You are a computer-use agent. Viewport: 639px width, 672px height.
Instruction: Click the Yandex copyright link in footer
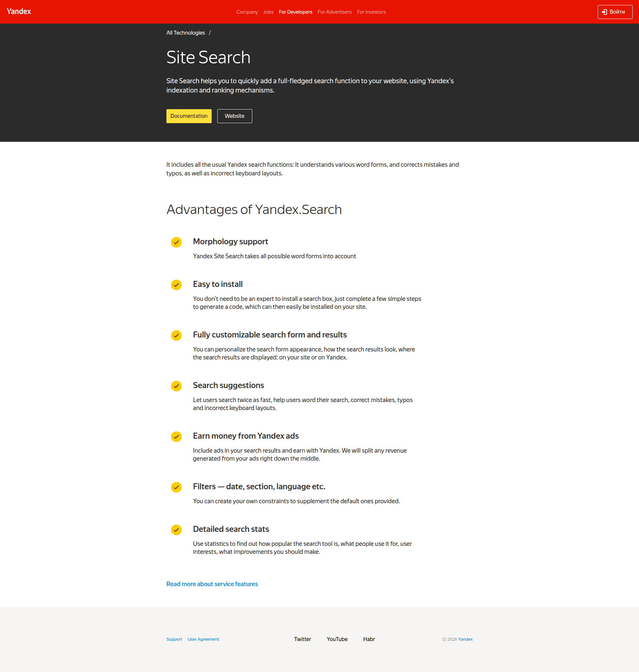click(x=465, y=639)
